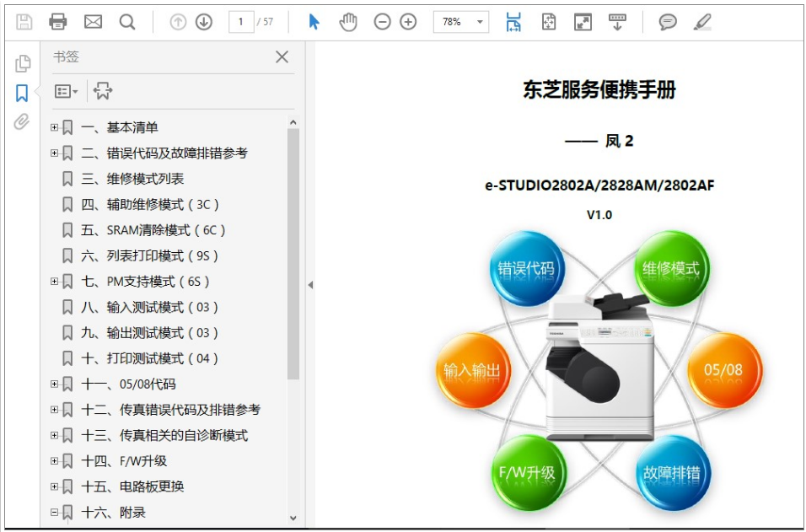
Task: Click the Fit width scrolling icon
Action: point(513,22)
